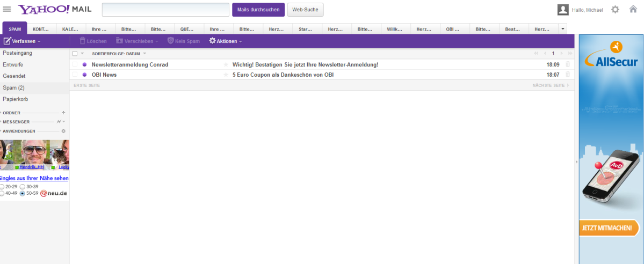Click the Messenger status icon
This screenshot has height=264, width=644.
(x=59, y=122)
